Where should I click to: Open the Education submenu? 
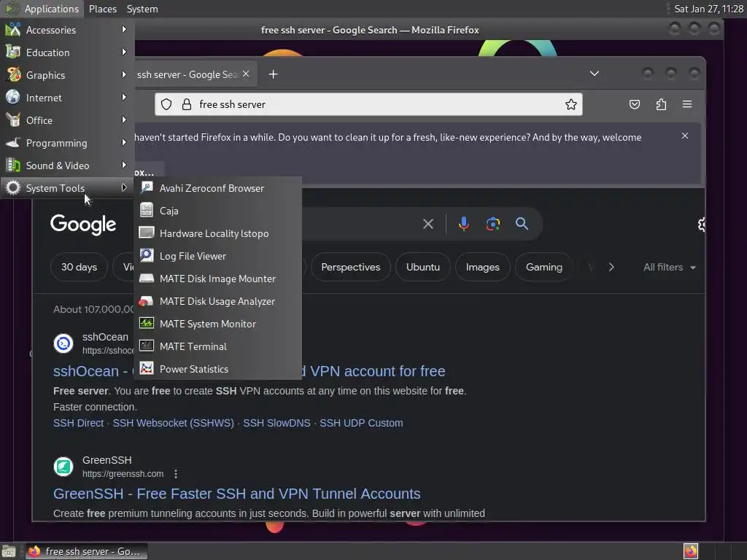coord(67,52)
